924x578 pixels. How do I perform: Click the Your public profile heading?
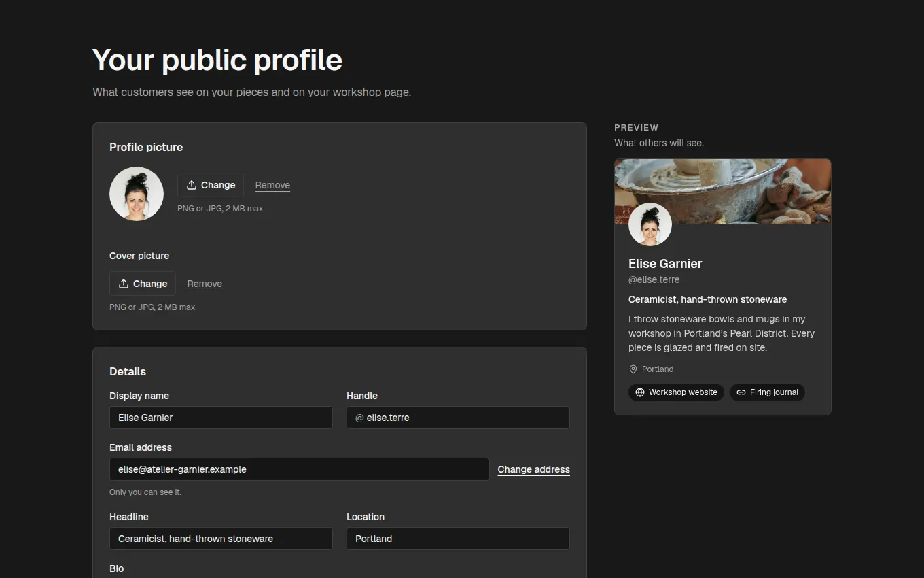point(217,60)
